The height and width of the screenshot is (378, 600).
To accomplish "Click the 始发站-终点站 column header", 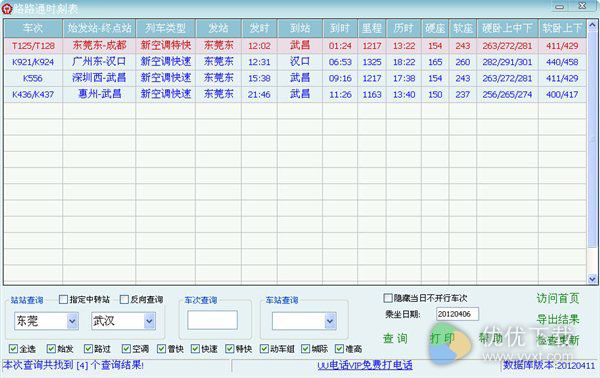I will pos(99,28).
